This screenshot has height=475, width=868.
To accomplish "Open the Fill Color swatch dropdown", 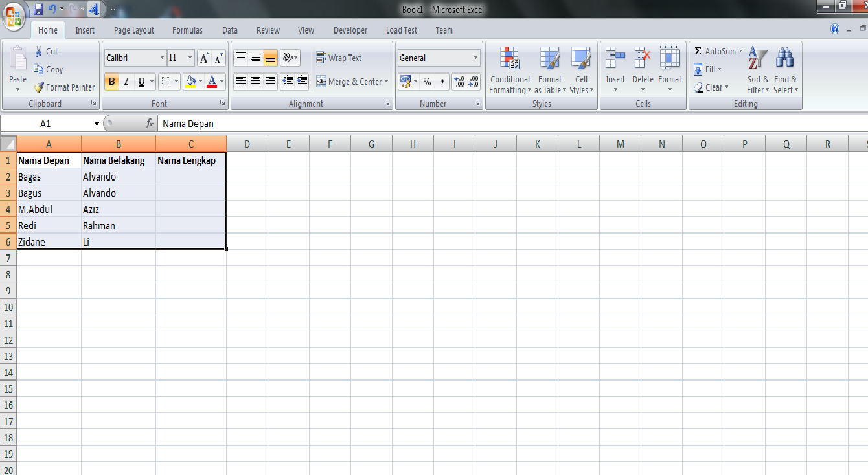I will [x=201, y=82].
